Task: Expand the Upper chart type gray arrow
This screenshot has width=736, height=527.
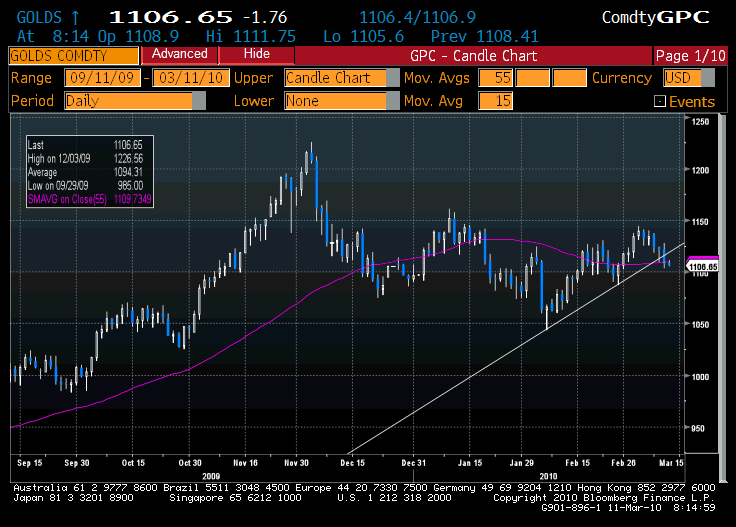Action: (393, 78)
